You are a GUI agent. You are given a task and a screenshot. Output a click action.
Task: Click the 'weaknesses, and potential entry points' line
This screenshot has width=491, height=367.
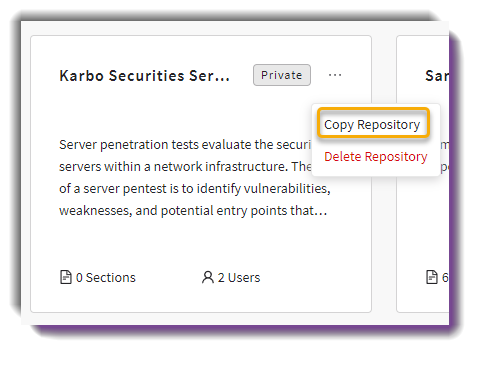193,211
